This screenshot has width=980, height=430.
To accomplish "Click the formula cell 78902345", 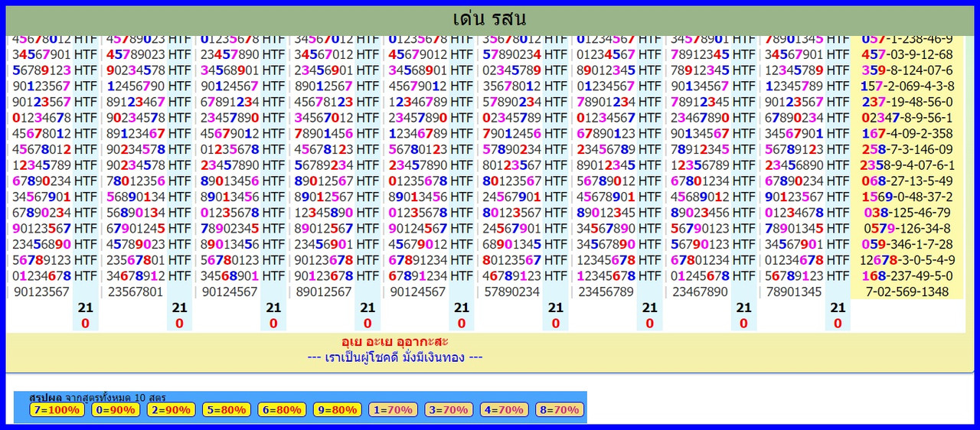I will coord(230,228).
